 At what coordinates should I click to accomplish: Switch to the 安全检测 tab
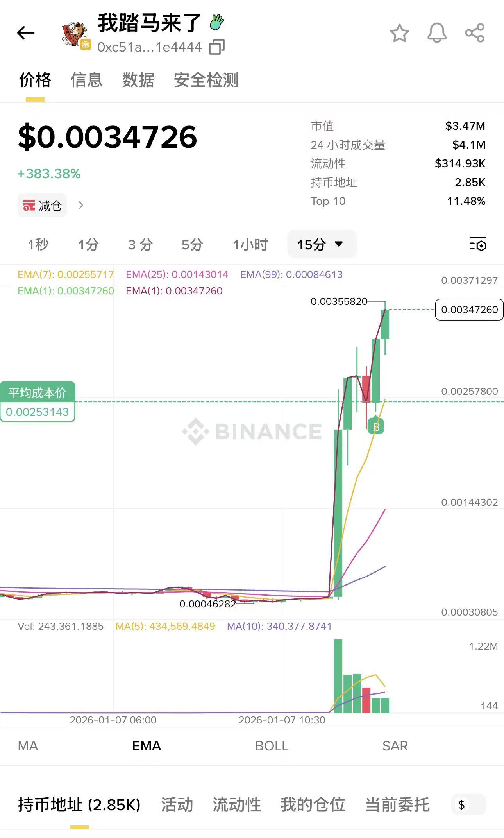click(206, 81)
